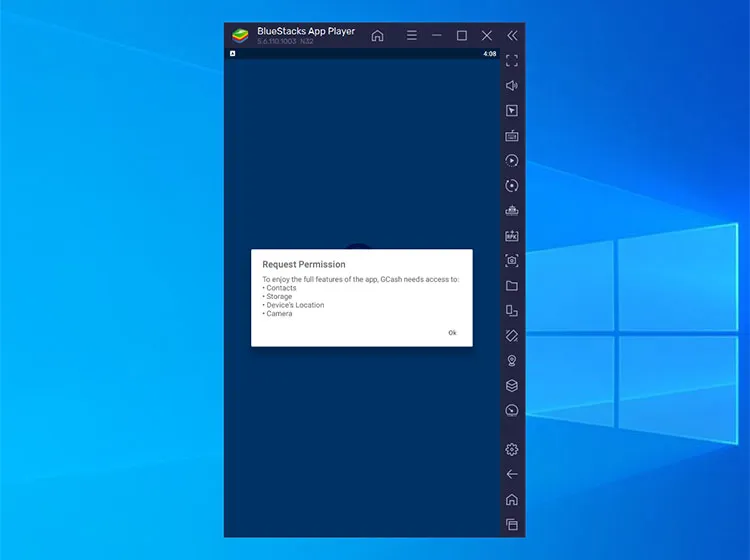Image resolution: width=750 pixels, height=560 pixels.
Task: Open keyboard game controls icon
Action: (x=512, y=136)
